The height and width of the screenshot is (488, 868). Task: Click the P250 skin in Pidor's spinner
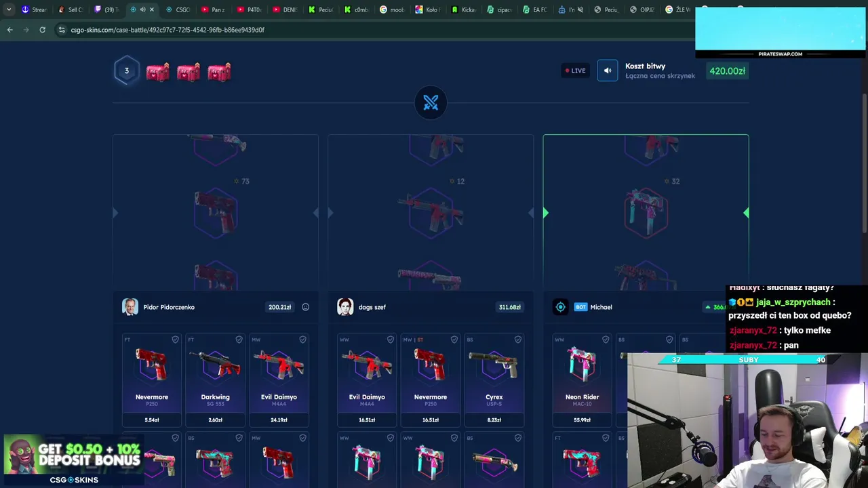[x=216, y=212]
